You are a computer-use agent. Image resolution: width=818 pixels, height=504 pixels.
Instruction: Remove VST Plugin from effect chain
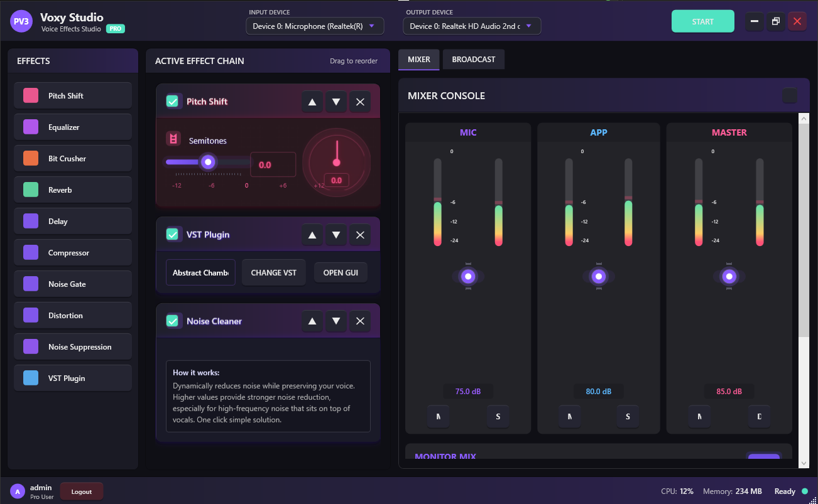click(x=360, y=235)
